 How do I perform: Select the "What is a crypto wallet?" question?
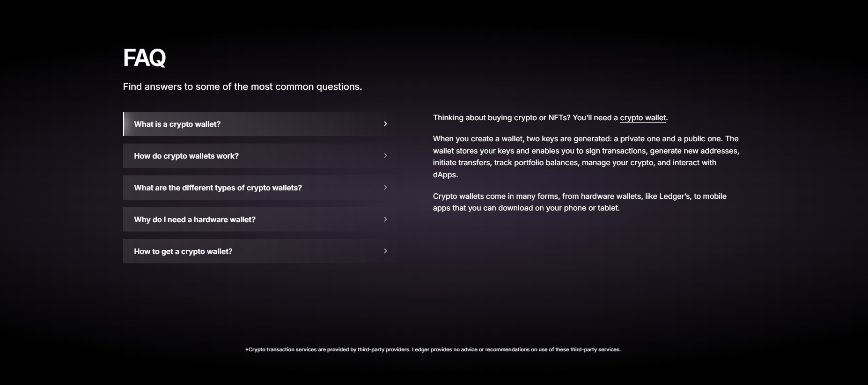[177, 124]
